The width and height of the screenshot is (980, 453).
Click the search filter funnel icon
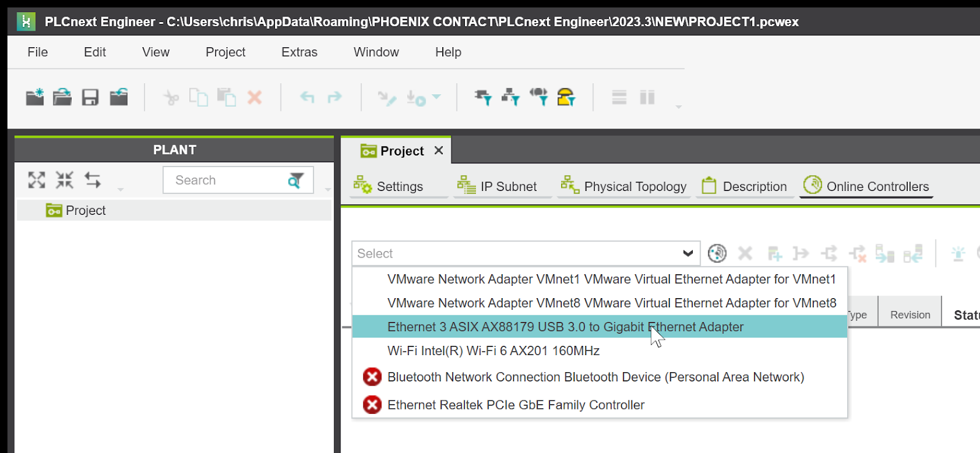point(296,180)
